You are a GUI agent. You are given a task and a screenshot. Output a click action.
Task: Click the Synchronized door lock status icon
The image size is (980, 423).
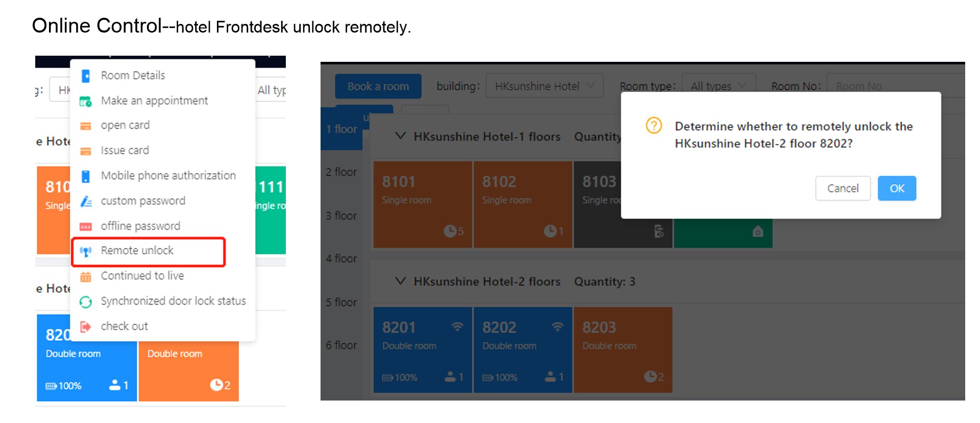point(86,302)
